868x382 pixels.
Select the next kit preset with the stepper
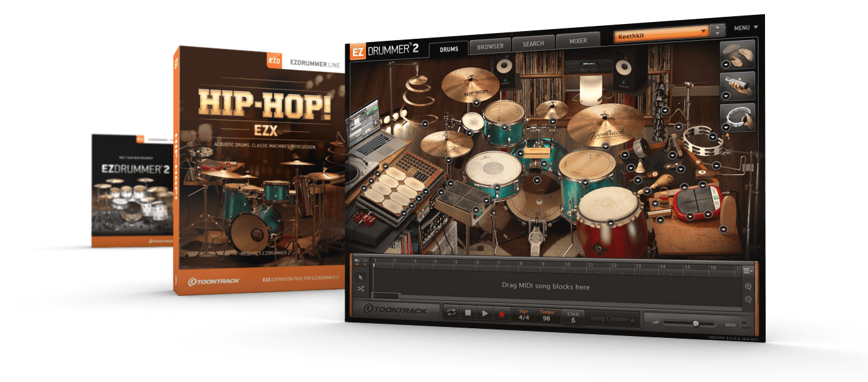pyautogui.click(x=718, y=33)
